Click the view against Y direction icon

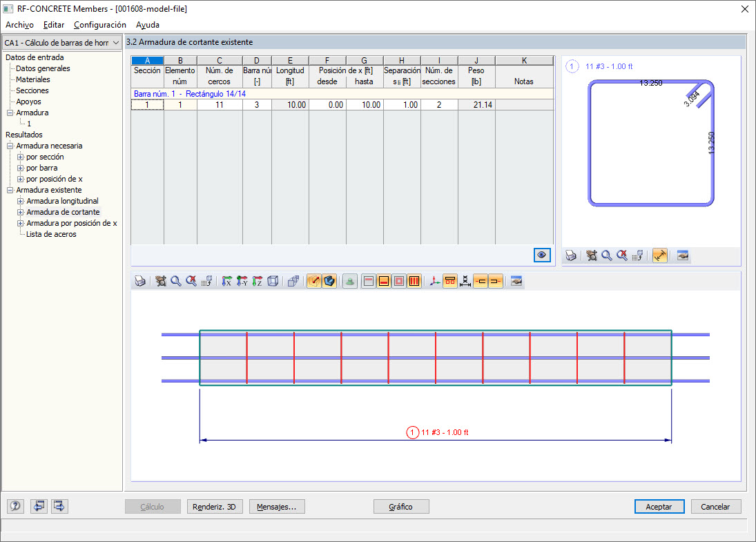point(242,281)
